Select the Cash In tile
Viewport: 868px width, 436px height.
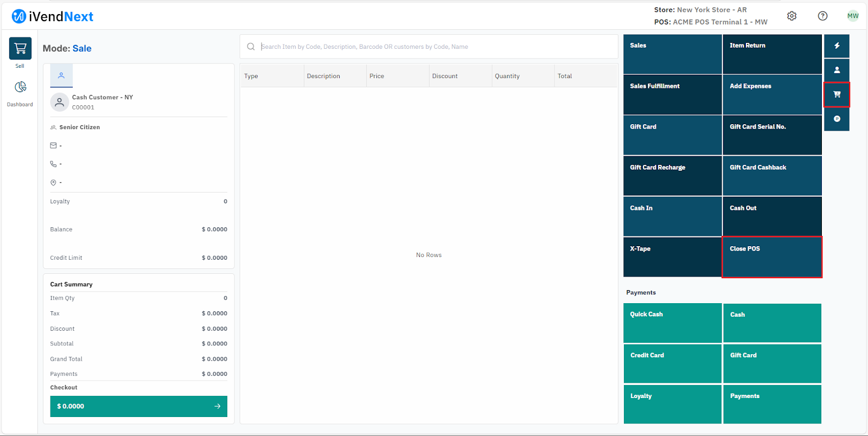[x=673, y=217]
